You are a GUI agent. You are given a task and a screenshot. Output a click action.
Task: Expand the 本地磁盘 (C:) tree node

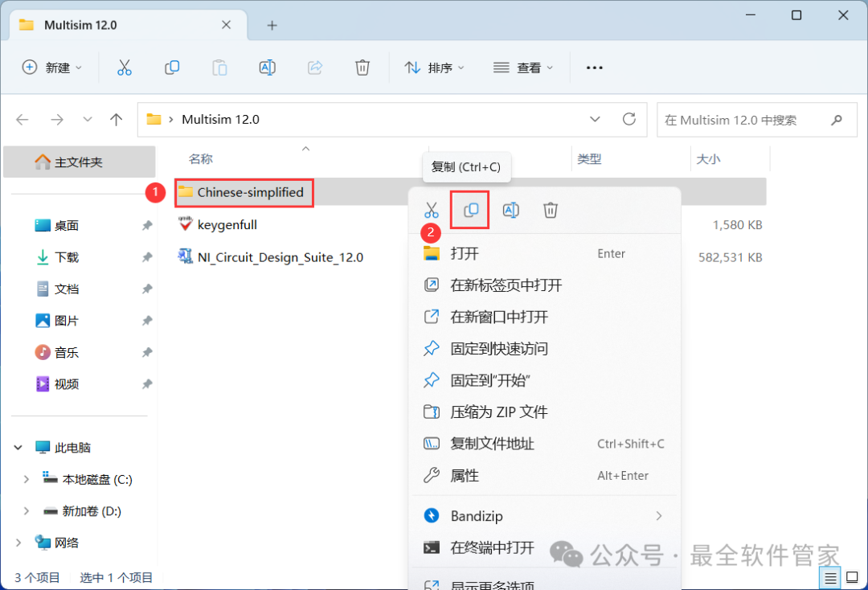coord(26,479)
